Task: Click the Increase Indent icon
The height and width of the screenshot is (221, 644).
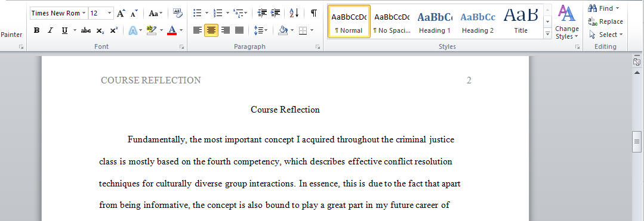Action: click(x=276, y=14)
